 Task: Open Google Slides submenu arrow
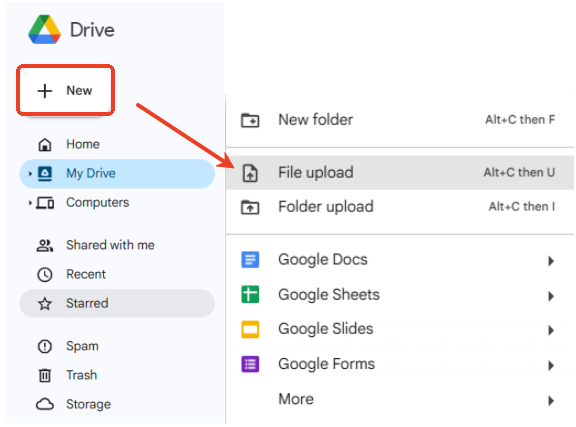tap(551, 330)
